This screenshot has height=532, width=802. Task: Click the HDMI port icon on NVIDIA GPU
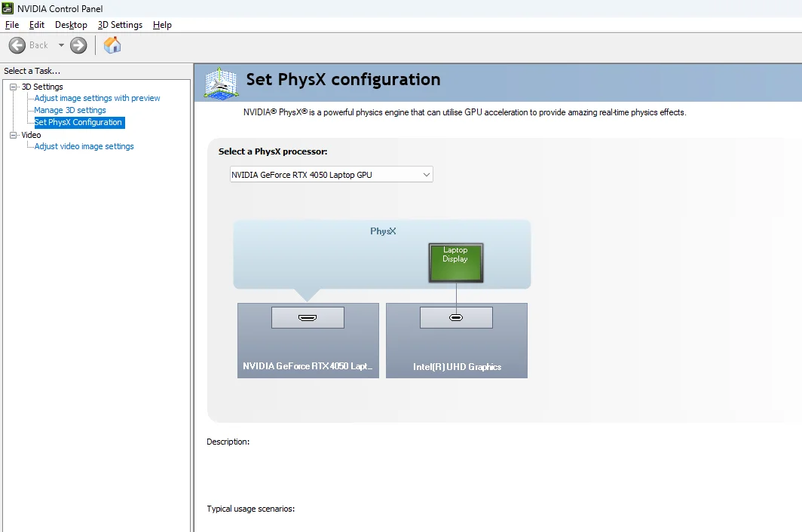click(308, 318)
